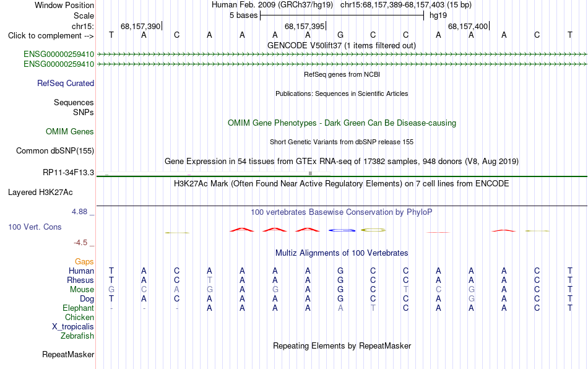Click the 68,157,395 position marker
The image size is (588, 369).
[x=305, y=26]
